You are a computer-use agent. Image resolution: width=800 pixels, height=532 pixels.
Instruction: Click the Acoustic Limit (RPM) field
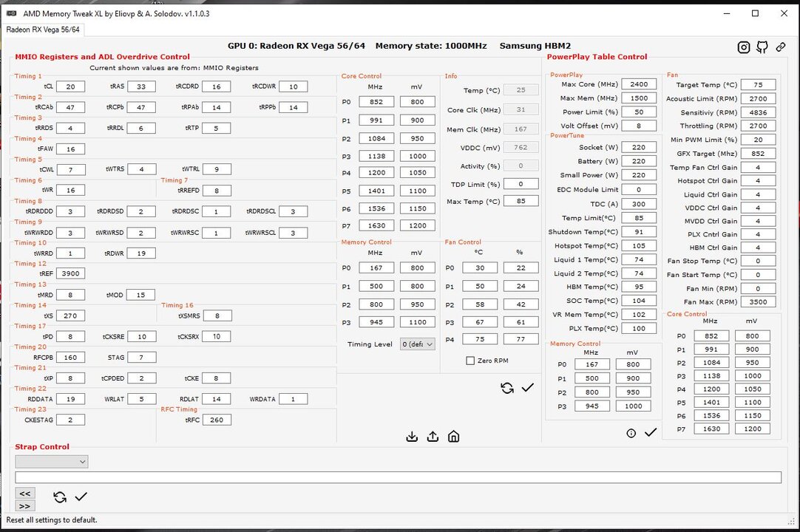point(758,98)
